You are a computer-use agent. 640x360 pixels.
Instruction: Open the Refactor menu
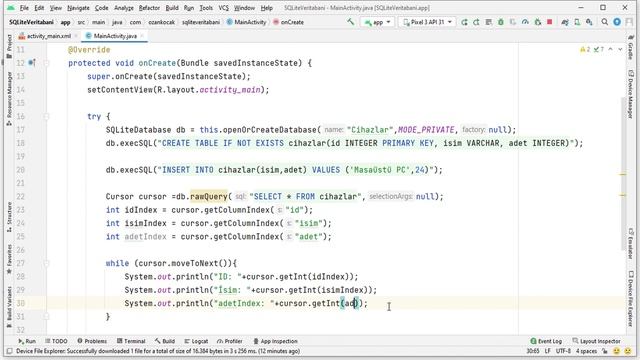(x=149, y=8)
